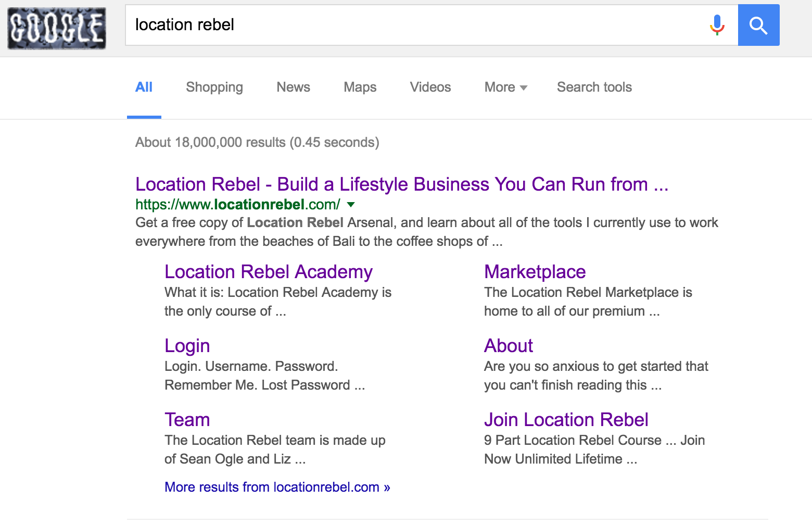Expand the green arrow next to locationrebel.com URL

[x=351, y=205]
